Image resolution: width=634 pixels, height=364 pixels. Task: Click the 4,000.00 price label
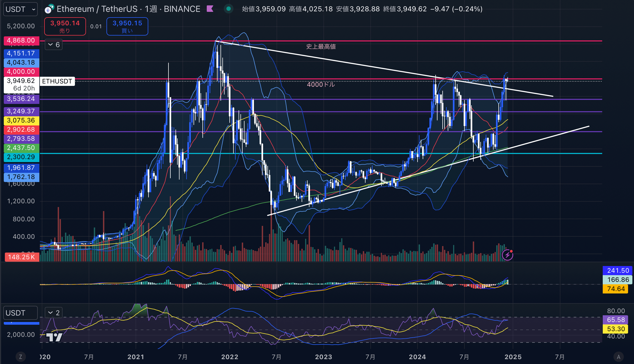[x=22, y=72]
